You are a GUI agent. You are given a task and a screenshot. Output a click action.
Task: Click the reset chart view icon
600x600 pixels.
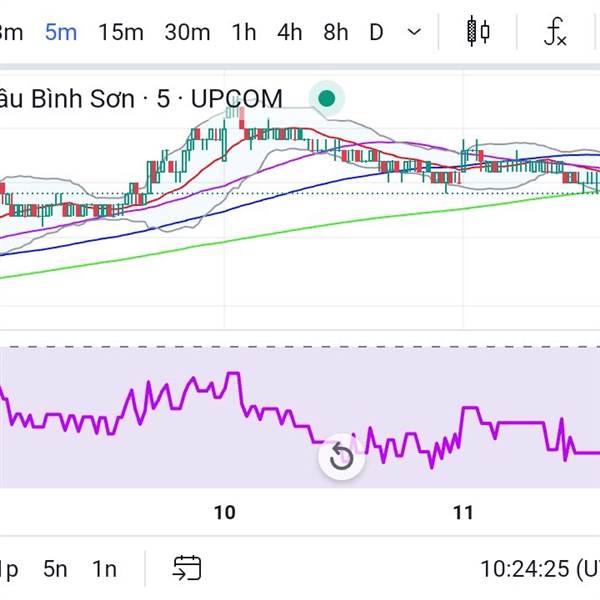341,457
